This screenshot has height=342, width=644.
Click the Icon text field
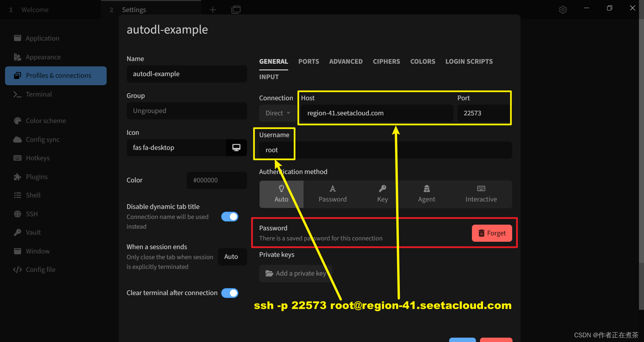pyautogui.click(x=176, y=148)
